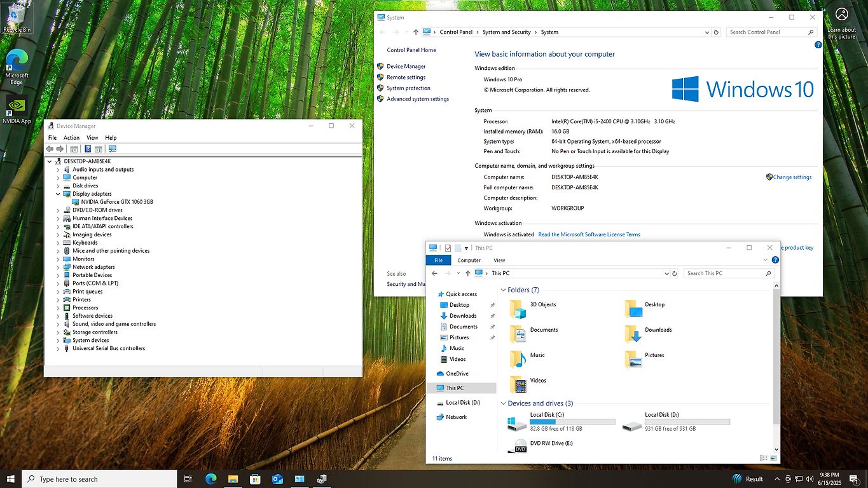Viewport: 868px width, 488px height.
Task: Open the Recycle Bin desktop icon
Action: tap(17, 18)
